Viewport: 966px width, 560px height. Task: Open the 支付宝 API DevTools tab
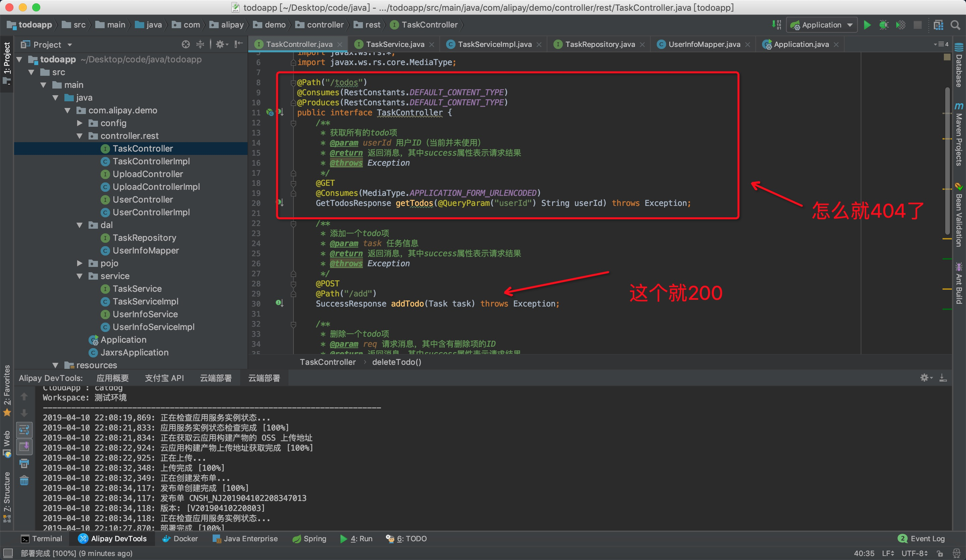(164, 378)
